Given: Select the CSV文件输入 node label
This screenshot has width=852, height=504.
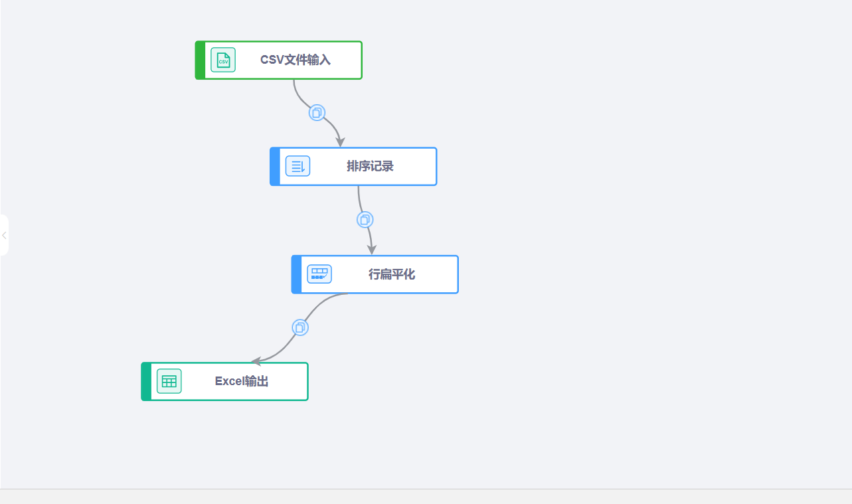Looking at the screenshot, I should [x=295, y=60].
